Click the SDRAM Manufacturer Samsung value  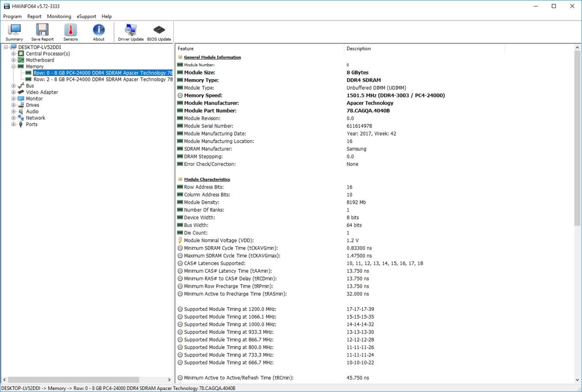356,149
